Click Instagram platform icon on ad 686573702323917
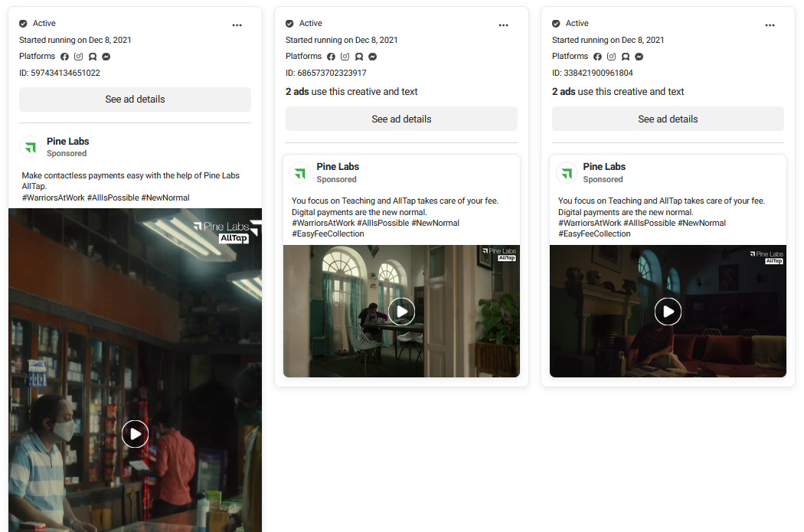Screen dimensions: 804x532 (345, 57)
